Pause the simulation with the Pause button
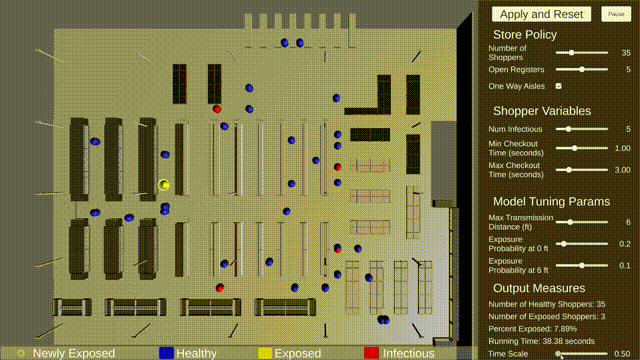The height and width of the screenshot is (360, 640). (616, 14)
